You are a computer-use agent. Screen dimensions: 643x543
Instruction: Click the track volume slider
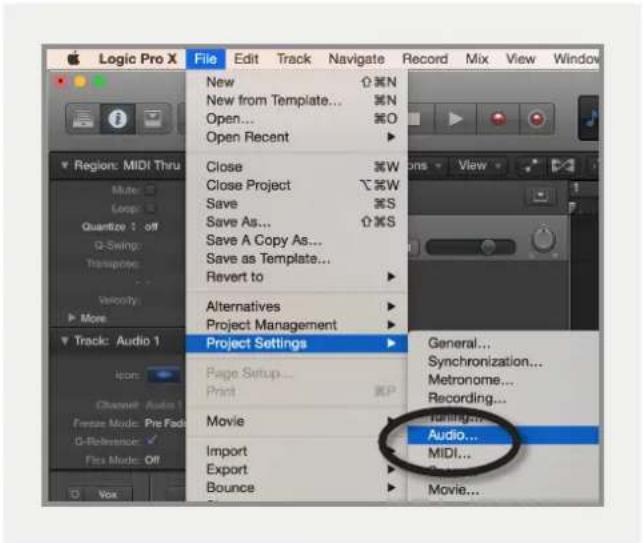coord(471,247)
